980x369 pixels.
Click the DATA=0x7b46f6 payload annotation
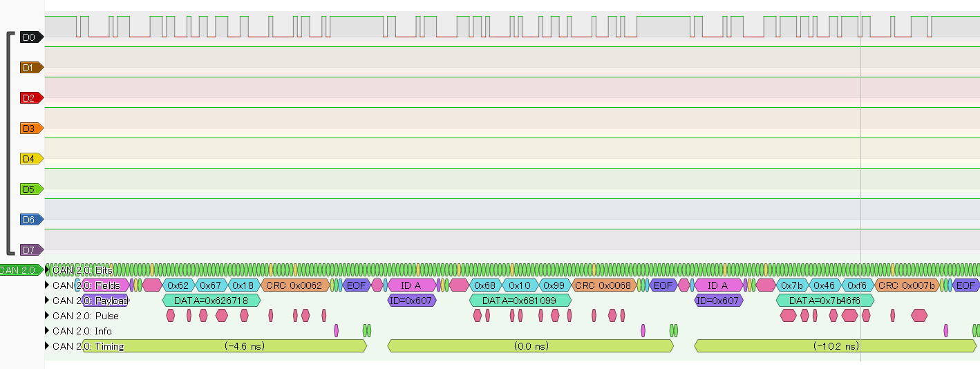824,301
